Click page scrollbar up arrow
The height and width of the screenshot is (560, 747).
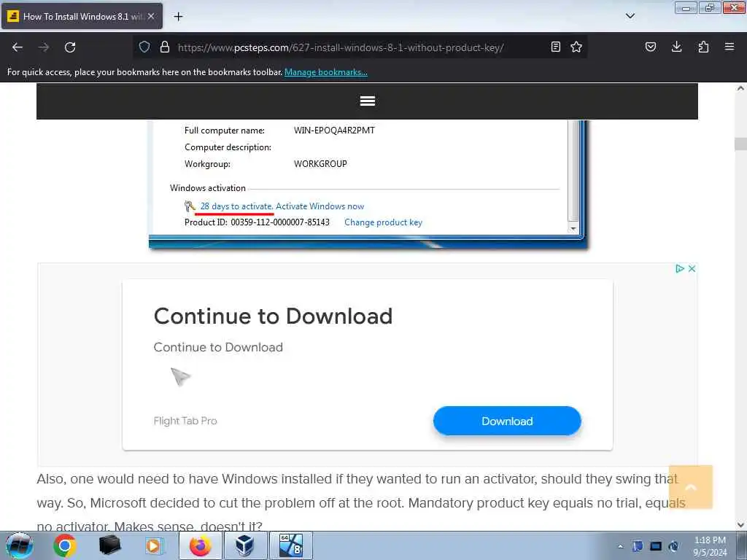[740, 88]
